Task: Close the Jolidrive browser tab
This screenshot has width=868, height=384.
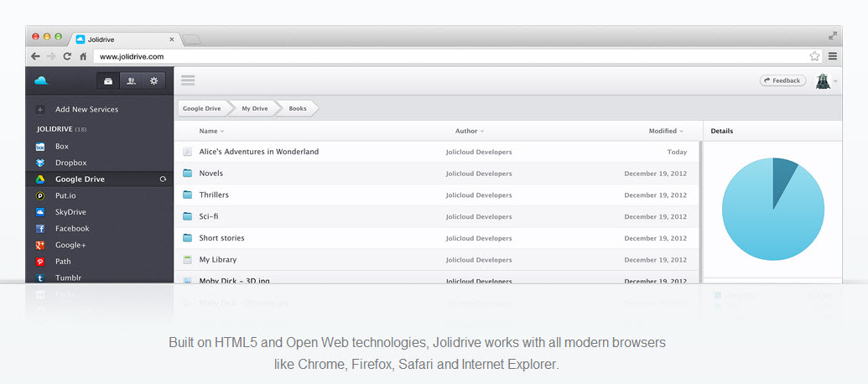Action: pyautogui.click(x=172, y=39)
